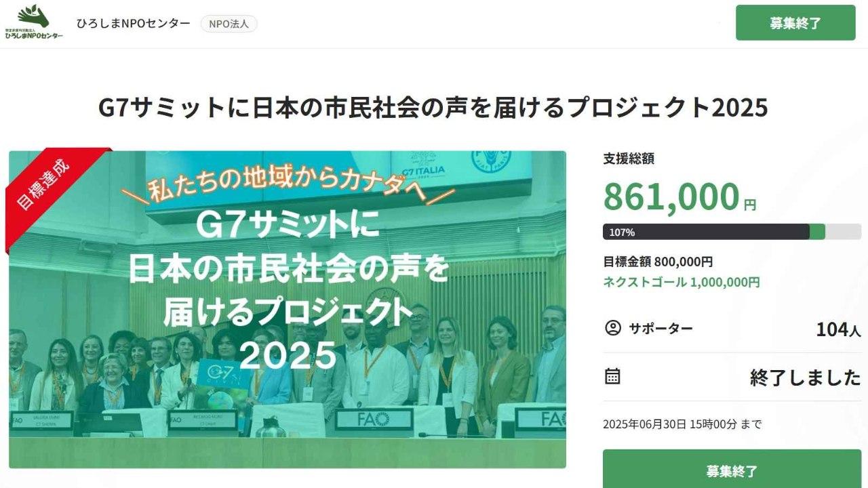Open the ひろしまNPOセンター organization name link
868x488 pixels.
click(x=133, y=24)
